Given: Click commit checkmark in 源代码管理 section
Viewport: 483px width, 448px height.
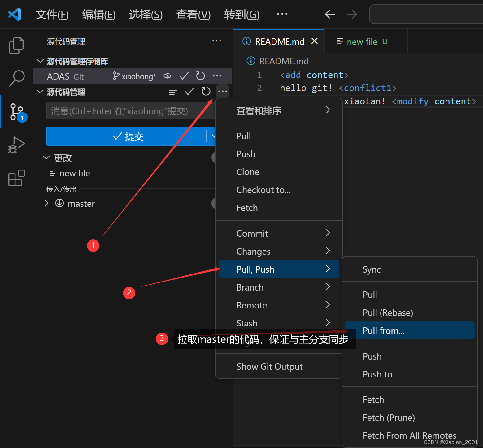Looking at the screenshot, I should click(189, 91).
